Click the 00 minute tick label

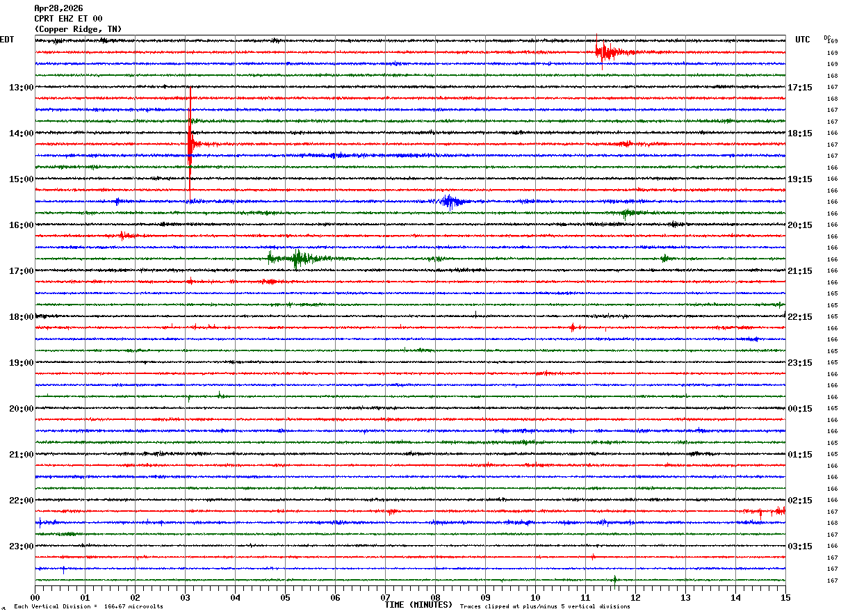click(x=35, y=597)
